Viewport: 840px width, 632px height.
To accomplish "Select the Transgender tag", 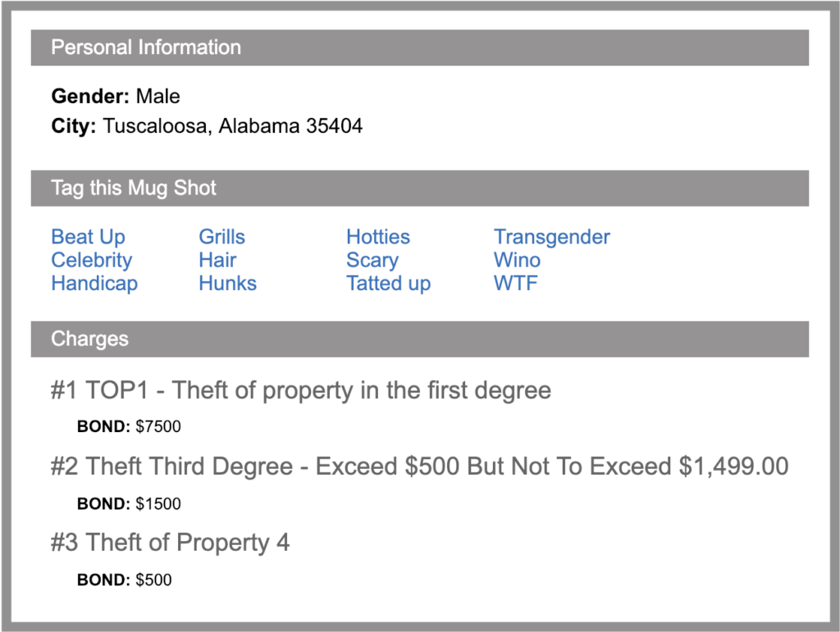I will pyautogui.click(x=551, y=237).
